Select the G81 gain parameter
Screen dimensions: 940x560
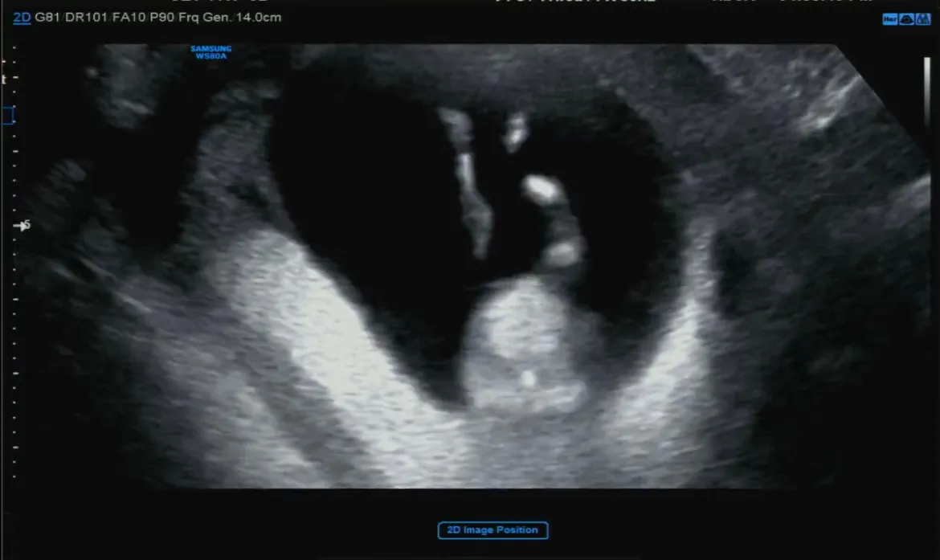coord(47,18)
